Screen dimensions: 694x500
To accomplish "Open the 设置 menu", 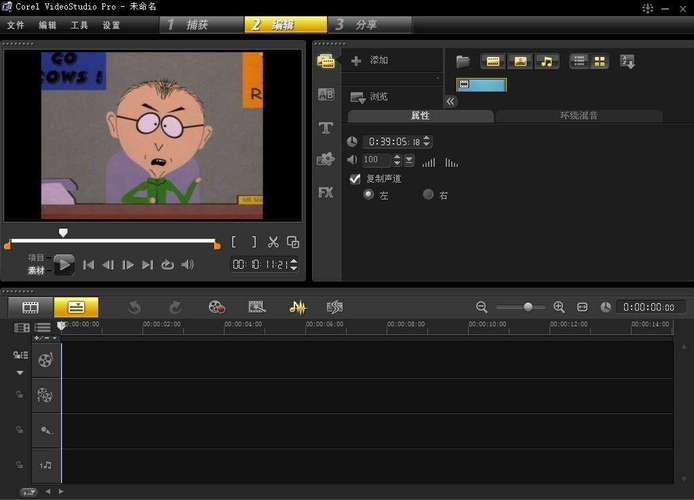I will 112,25.
